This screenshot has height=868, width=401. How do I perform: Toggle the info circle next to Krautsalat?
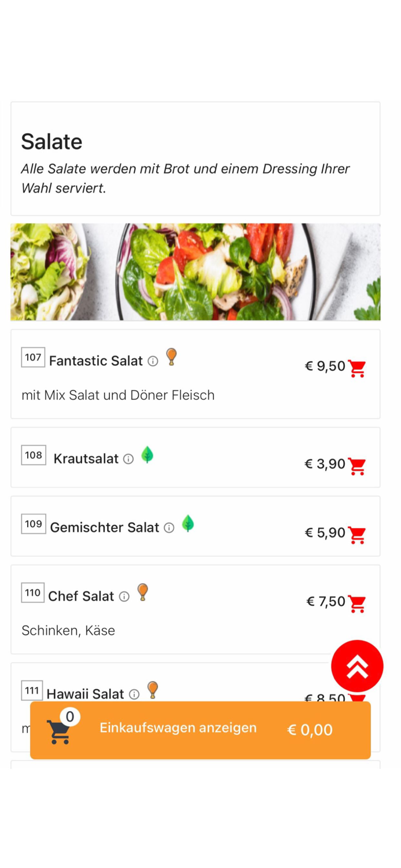click(127, 459)
